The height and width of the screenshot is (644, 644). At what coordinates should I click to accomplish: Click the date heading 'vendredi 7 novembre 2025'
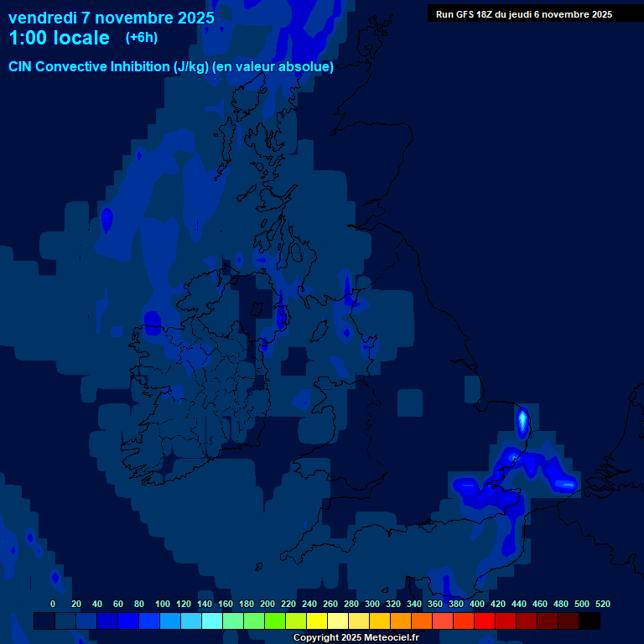click(111, 18)
